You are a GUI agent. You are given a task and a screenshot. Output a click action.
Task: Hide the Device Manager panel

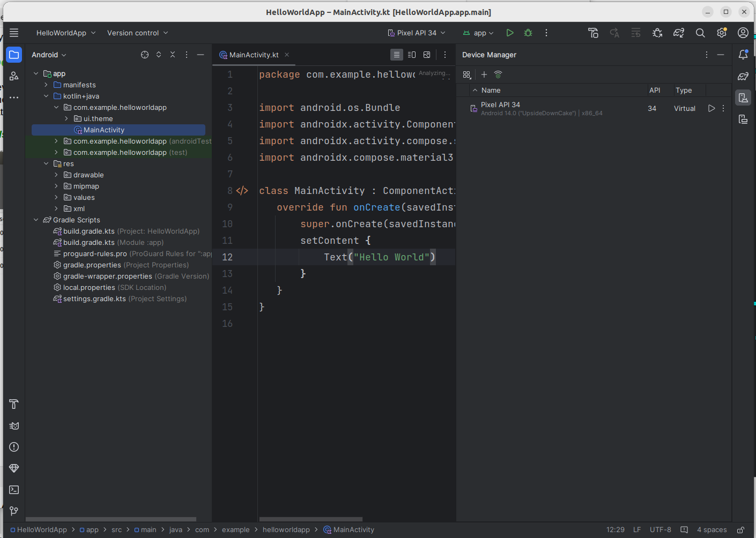point(721,55)
